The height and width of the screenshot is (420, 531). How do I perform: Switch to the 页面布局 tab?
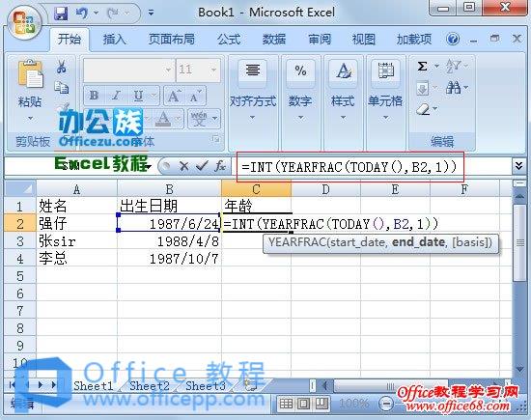click(x=171, y=40)
